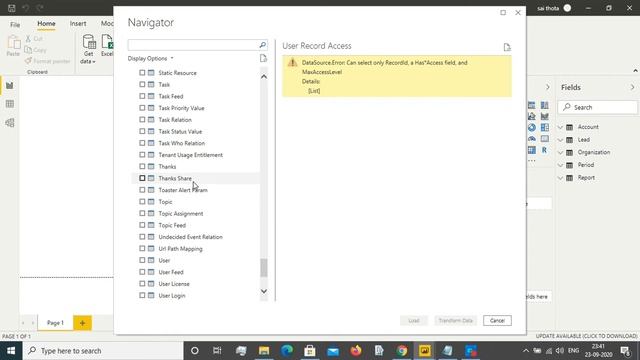
Task: Check the Task Priority Value checkbox
Action: coord(142,108)
